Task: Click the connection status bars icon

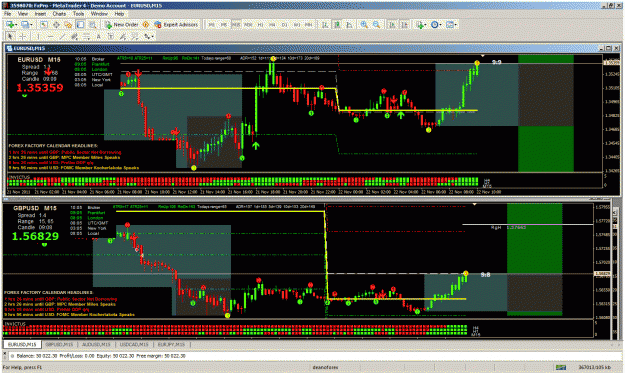Action: coord(561,367)
